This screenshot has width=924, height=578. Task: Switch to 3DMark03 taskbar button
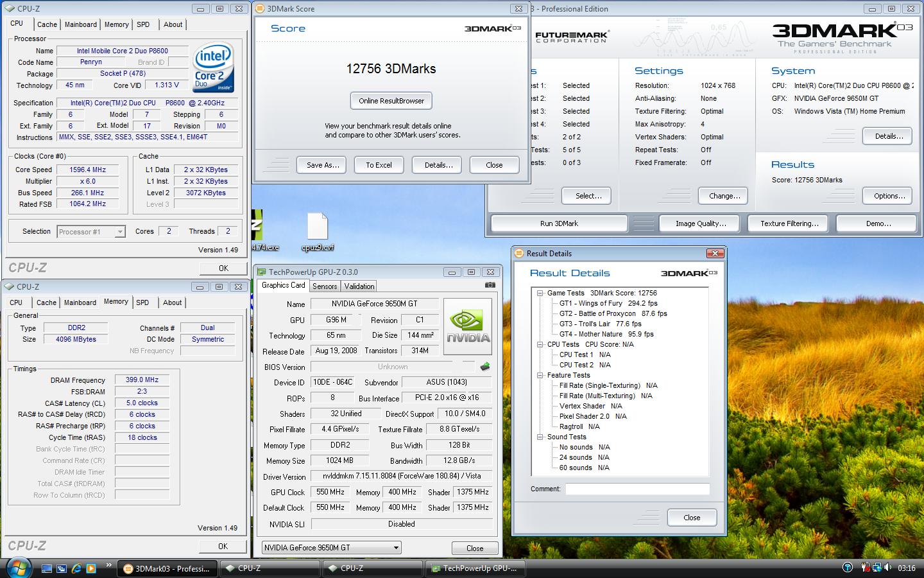point(167,568)
